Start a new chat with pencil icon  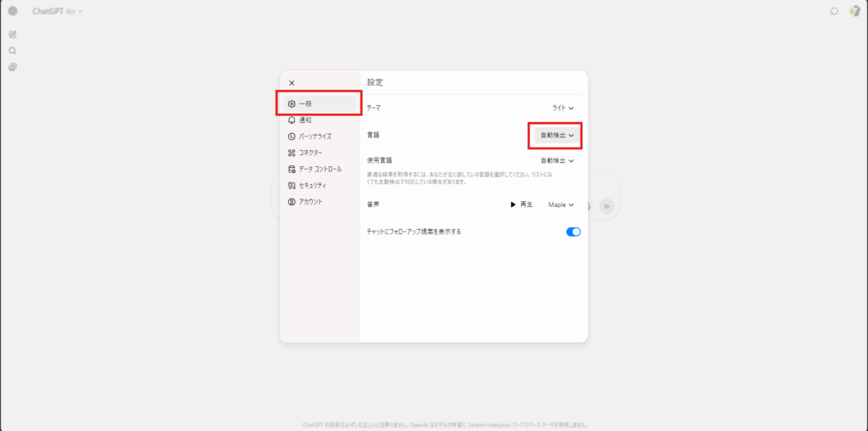[x=12, y=34]
